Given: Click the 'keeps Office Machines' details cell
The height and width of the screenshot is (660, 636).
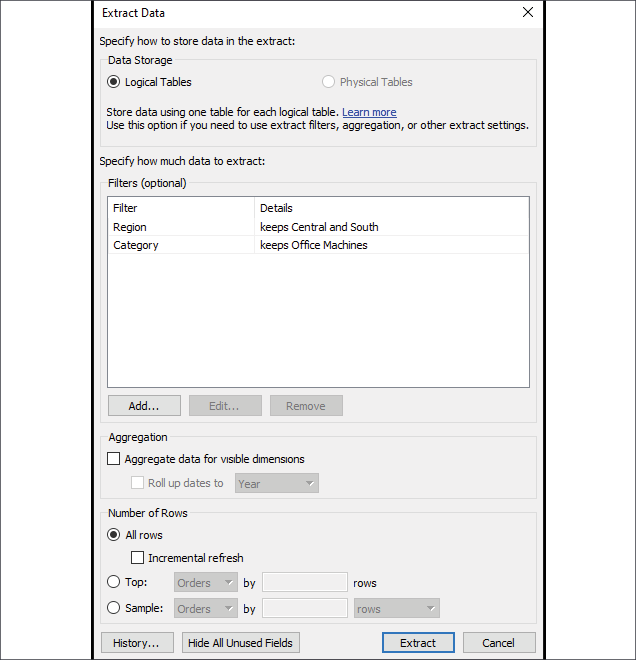Looking at the screenshot, I should coord(314,245).
